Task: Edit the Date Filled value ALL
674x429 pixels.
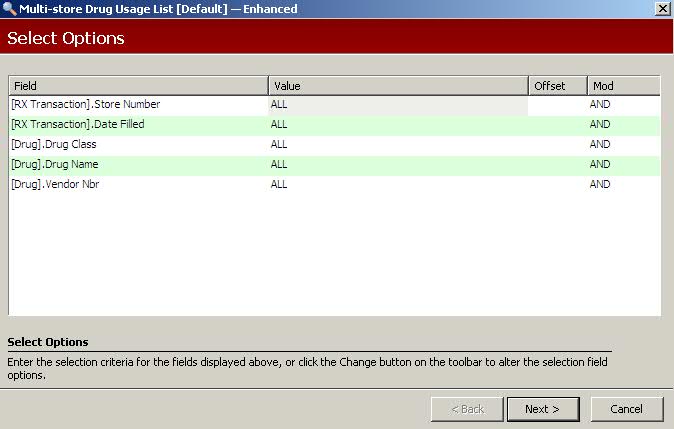Action: click(x=398, y=125)
